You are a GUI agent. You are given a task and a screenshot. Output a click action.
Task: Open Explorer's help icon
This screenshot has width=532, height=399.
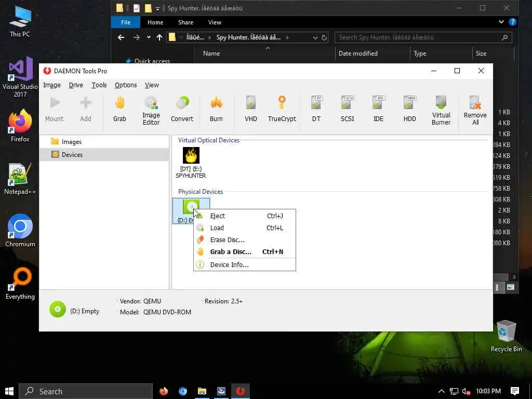(512, 22)
